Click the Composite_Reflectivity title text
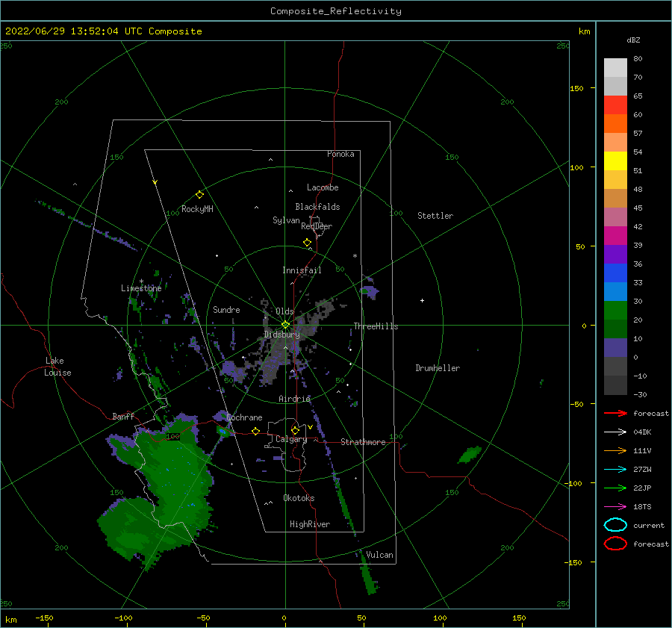Image resolution: width=672 pixels, height=628 pixels. click(x=336, y=11)
